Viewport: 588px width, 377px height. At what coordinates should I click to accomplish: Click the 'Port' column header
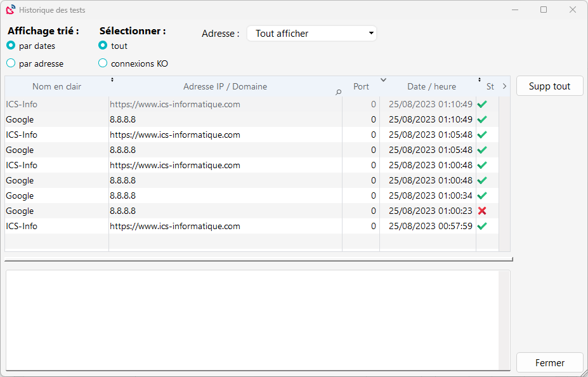(x=361, y=87)
